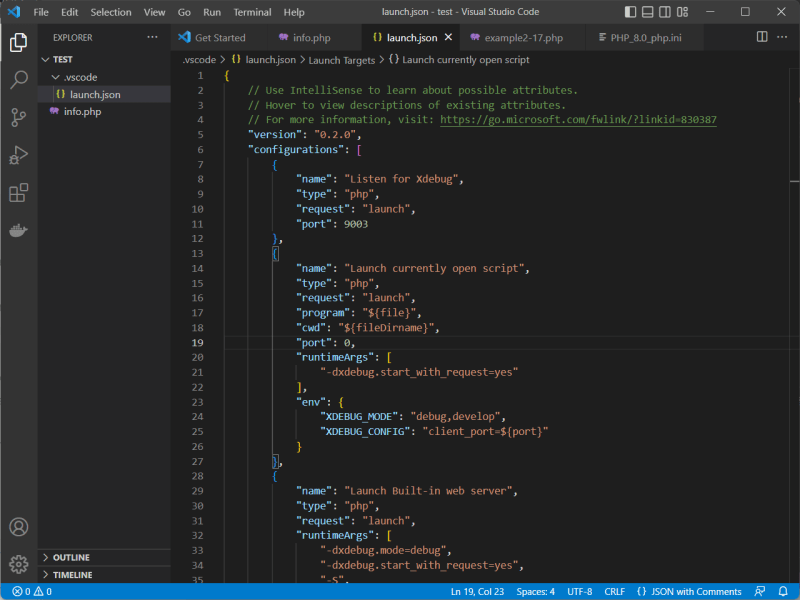The image size is (800, 600).
Task: Open the Edit menu
Action: click(x=69, y=12)
